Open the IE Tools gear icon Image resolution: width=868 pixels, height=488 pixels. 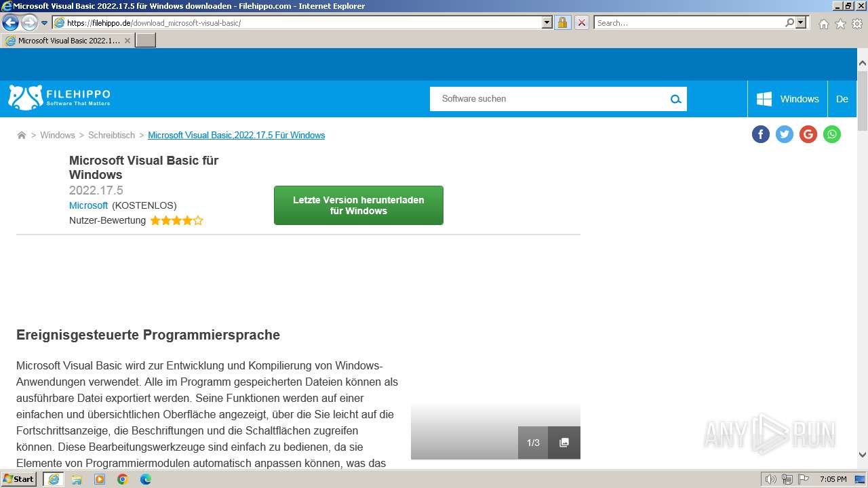click(857, 24)
